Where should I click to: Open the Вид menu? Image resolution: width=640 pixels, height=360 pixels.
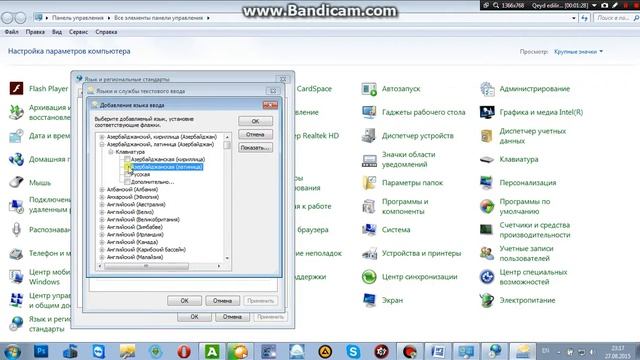(x=57, y=32)
